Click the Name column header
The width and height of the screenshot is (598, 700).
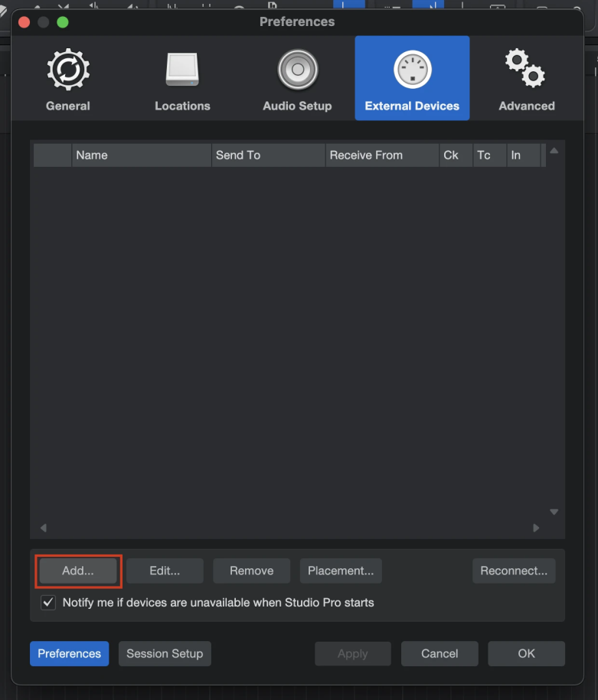142,155
